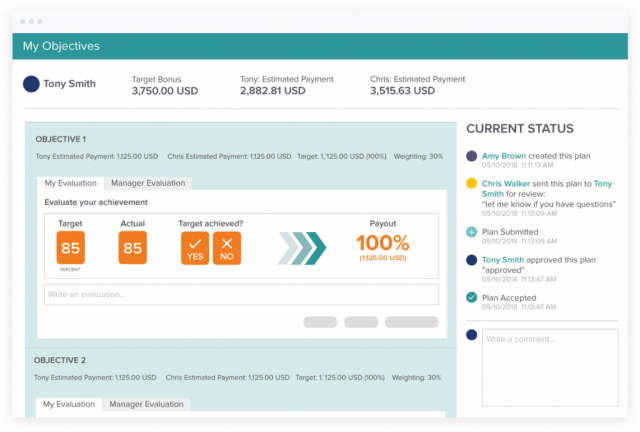
Task: Click the triple chevron arrow graphic
Action: [302, 248]
